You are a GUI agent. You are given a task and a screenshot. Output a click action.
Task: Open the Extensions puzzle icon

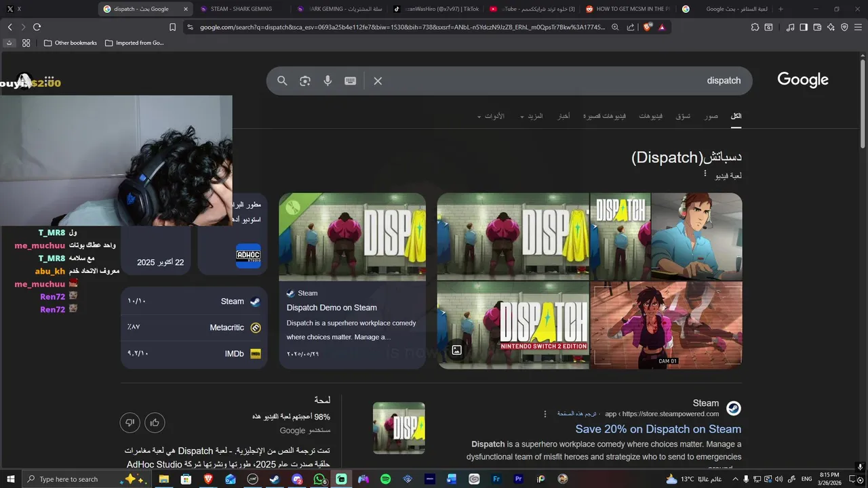pyautogui.click(x=755, y=27)
